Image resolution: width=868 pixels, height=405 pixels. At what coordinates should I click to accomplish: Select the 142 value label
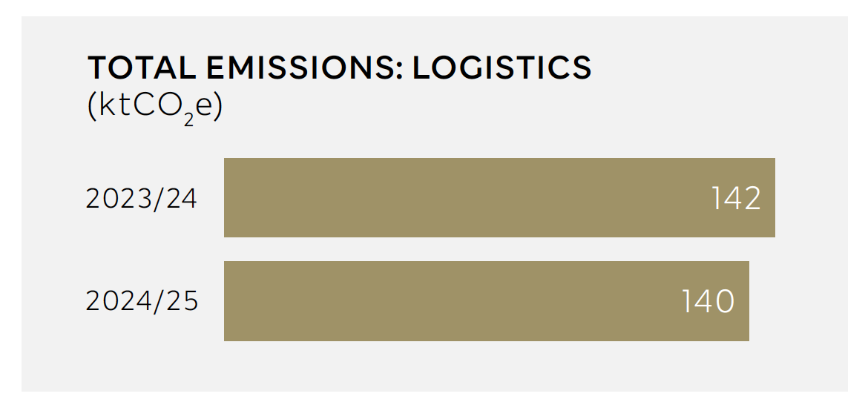click(736, 199)
